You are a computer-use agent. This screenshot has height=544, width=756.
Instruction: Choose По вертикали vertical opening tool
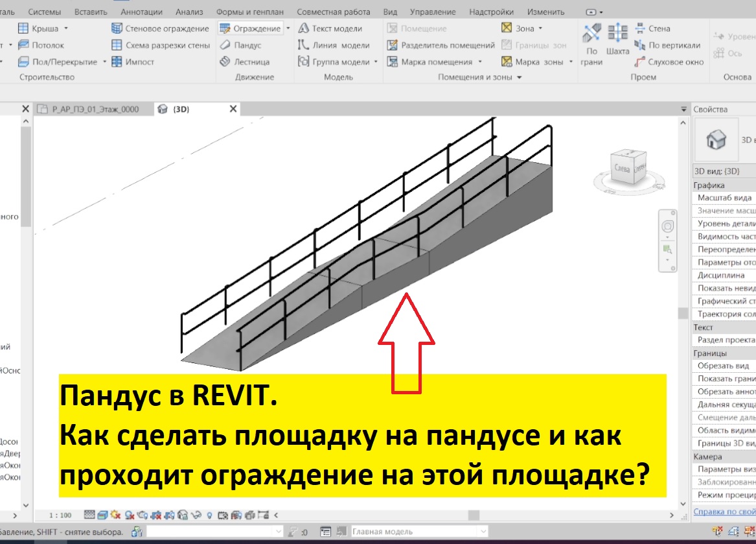pyautogui.click(x=667, y=45)
